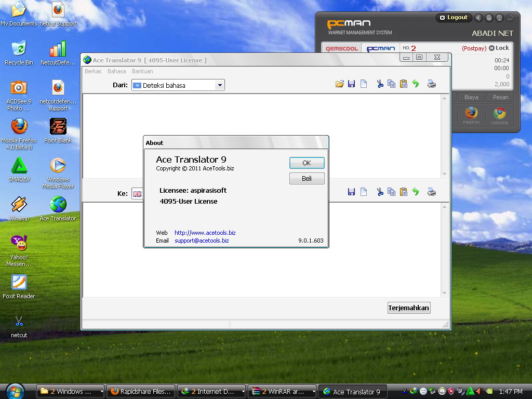532x399 pixels.
Task: Select Mozilla Firefox 4.0 Beta desktop icon
Action: point(19,134)
